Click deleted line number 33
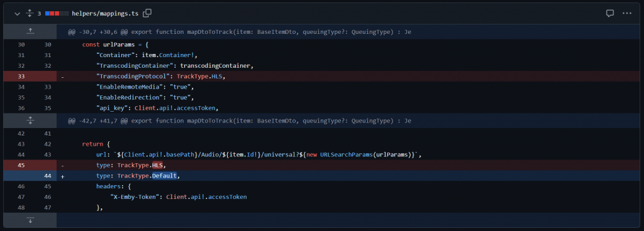This screenshot has width=644, height=231. point(21,76)
